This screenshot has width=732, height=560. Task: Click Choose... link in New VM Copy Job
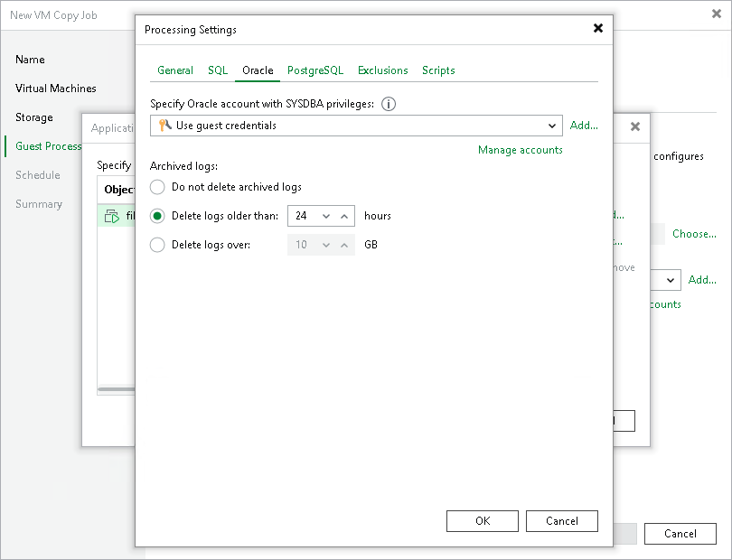(x=694, y=234)
